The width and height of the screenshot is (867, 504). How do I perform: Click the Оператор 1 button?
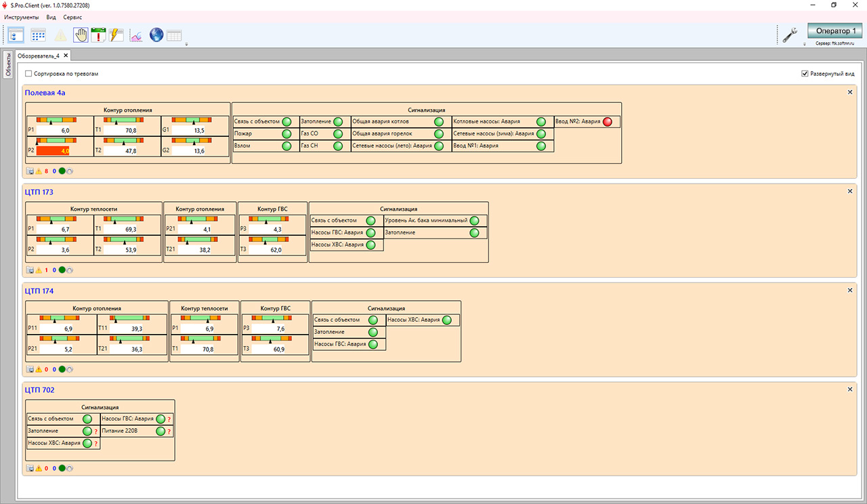tap(834, 31)
